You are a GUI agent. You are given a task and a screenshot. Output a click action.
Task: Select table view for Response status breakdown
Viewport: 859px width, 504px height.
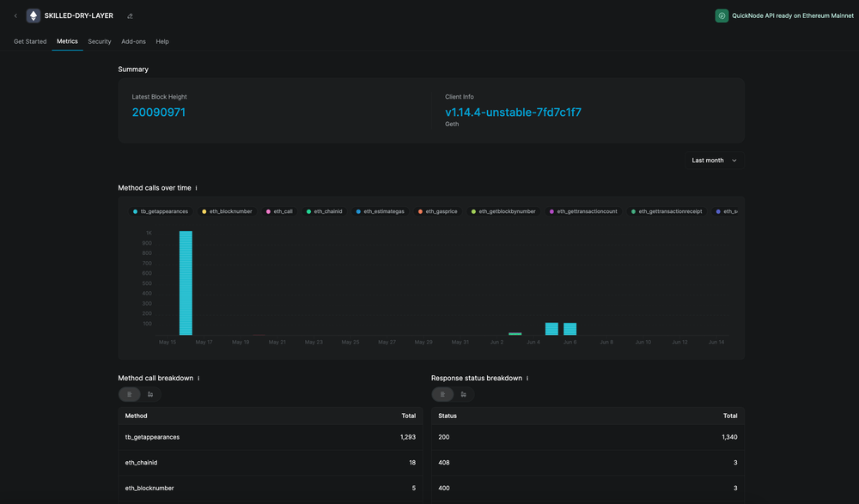pos(443,394)
